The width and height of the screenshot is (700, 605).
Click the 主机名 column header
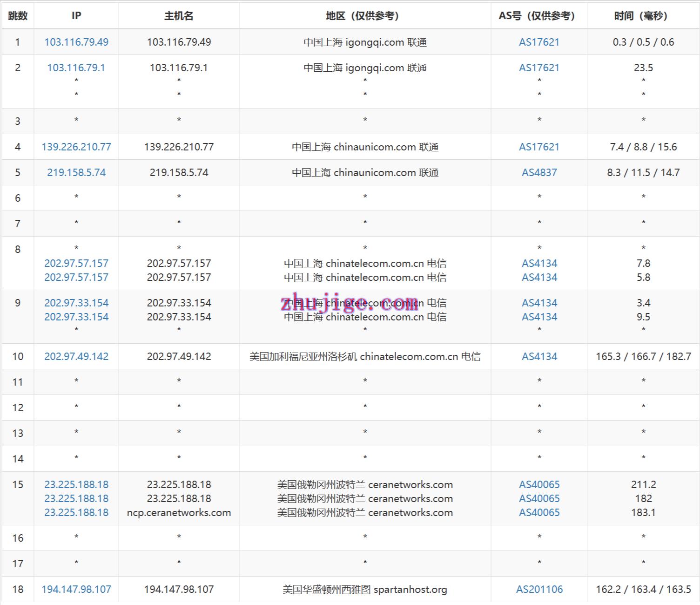[x=179, y=16]
